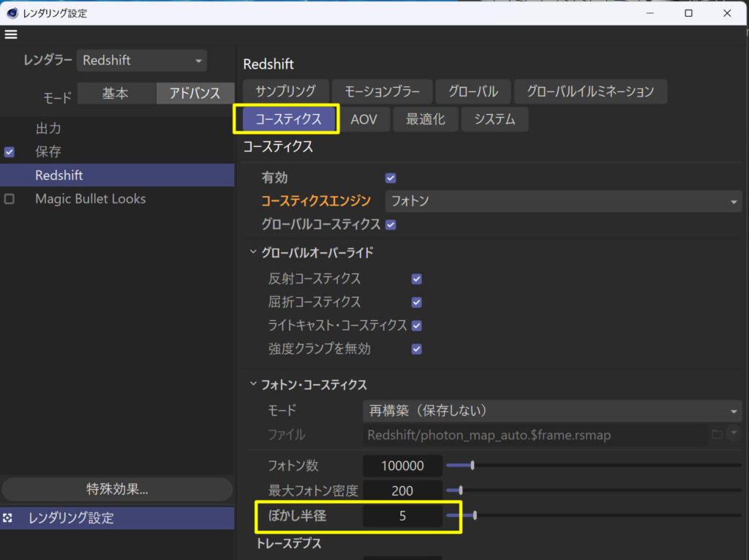Toggle the 反射コースティクス checkbox
Screen dimensions: 749x560
[x=416, y=279]
